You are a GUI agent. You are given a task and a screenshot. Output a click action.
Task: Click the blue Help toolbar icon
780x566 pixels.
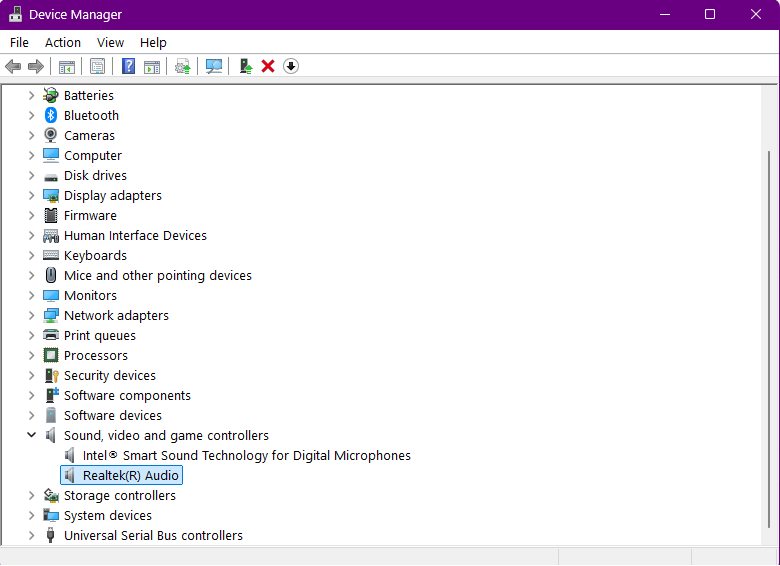point(128,66)
